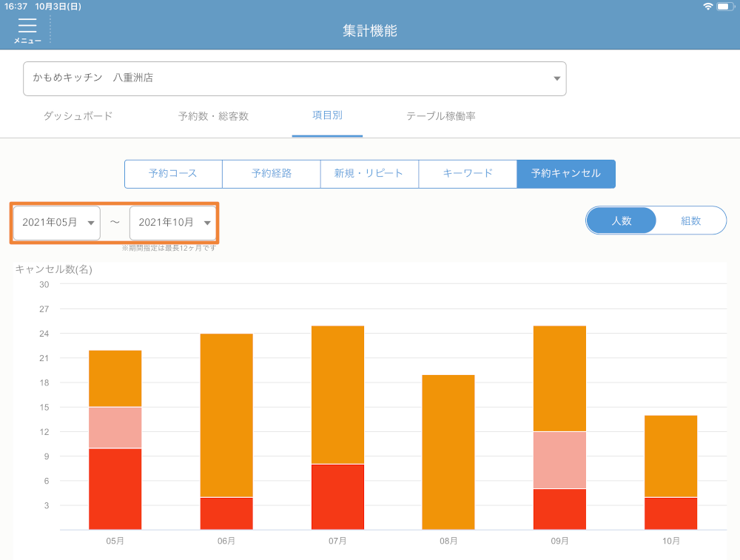Open the 2021年05月 start month dropdown
Viewport: 740px width, 560px height.
pos(57,223)
